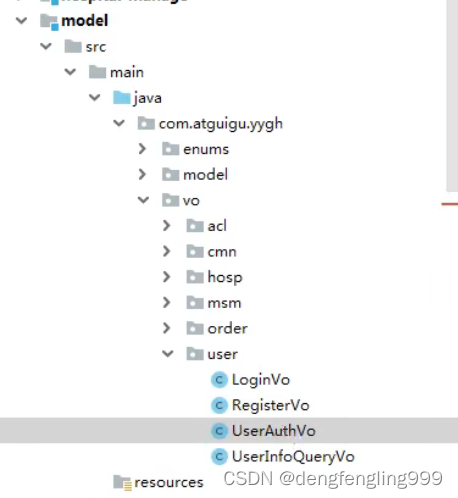Viewport: 458px width, 498px height.
Task: Click the UserAuthVo class icon
Action: click(219, 431)
